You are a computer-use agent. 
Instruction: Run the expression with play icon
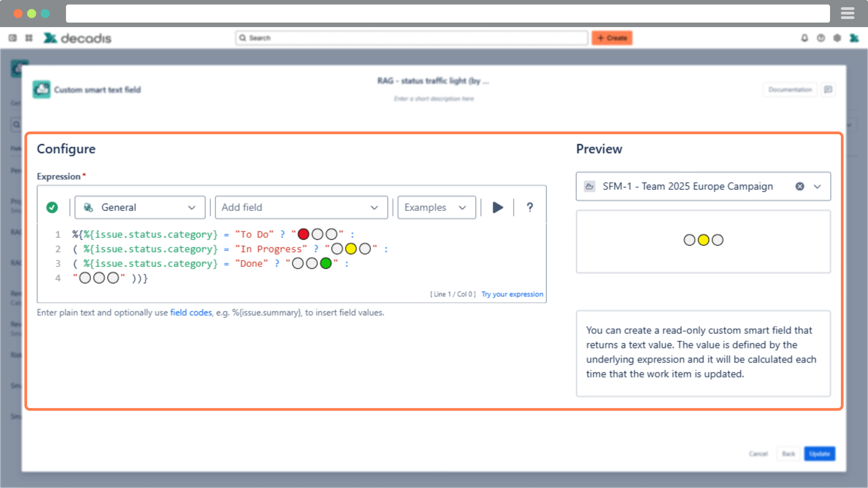497,207
